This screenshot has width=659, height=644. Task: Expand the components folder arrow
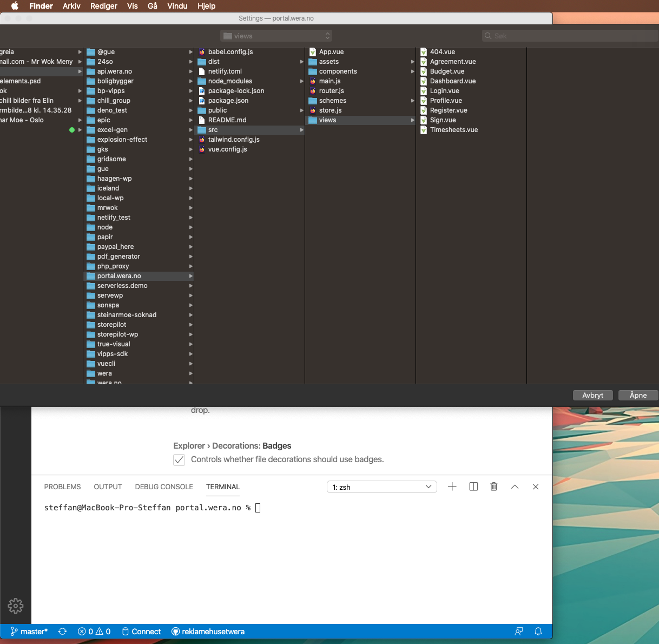coord(413,71)
